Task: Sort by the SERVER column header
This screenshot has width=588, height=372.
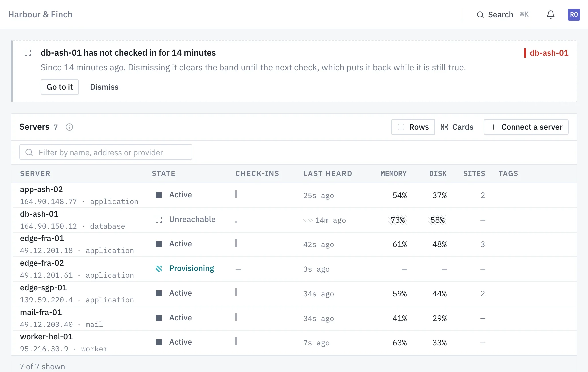Action: coord(35,174)
